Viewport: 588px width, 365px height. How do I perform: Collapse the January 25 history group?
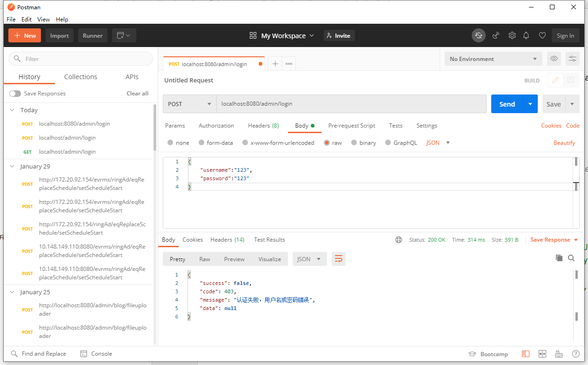tap(13, 292)
